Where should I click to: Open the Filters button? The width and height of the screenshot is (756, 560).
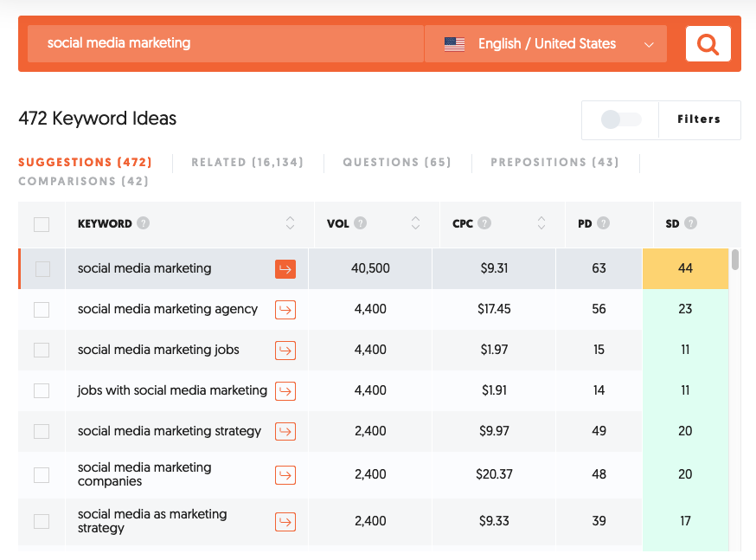pyautogui.click(x=699, y=119)
